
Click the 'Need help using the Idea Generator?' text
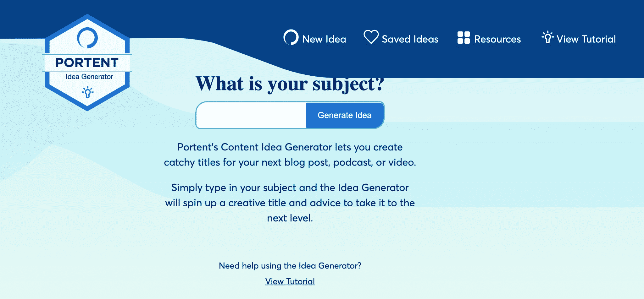pos(290,266)
